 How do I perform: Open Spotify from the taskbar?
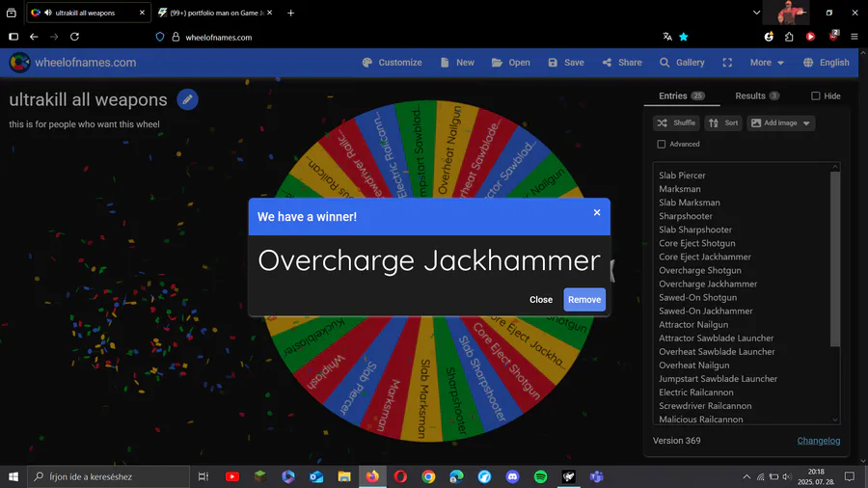coord(540,476)
